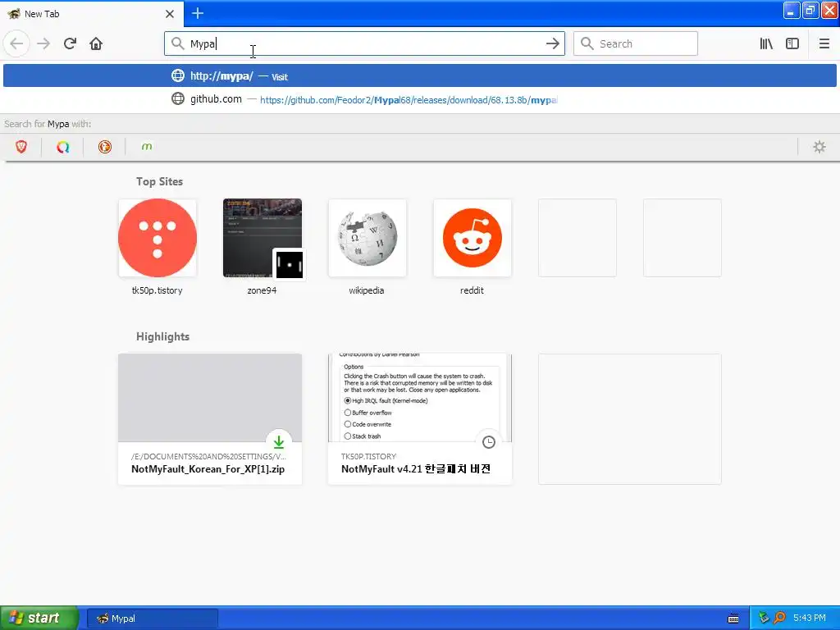840x630 pixels.
Task: Click the history clock icon on TK50P card
Action: tap(489, 442)
